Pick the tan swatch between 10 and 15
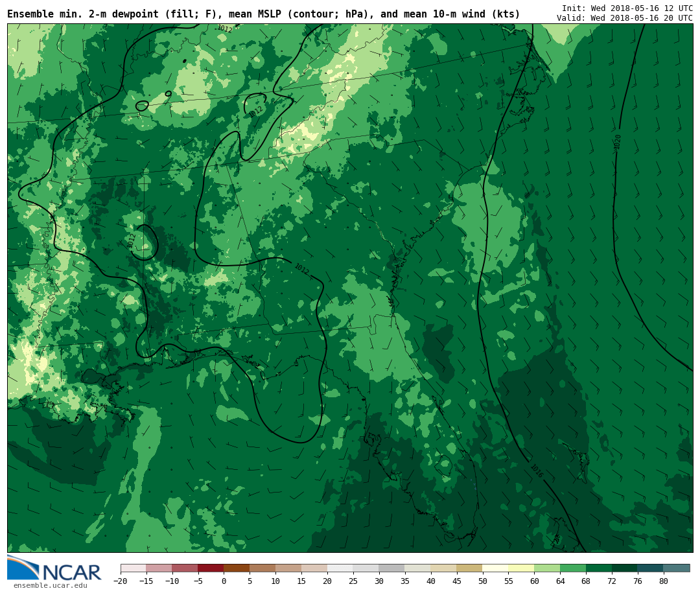Viewport: 700px width, 593px height. (289, 568)
